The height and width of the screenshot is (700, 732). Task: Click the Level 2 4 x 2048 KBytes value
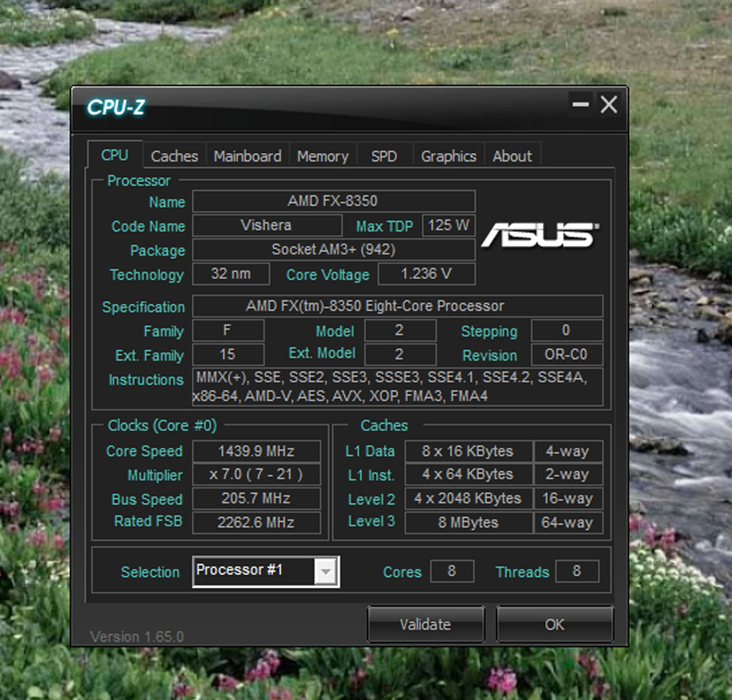(468, 498)
